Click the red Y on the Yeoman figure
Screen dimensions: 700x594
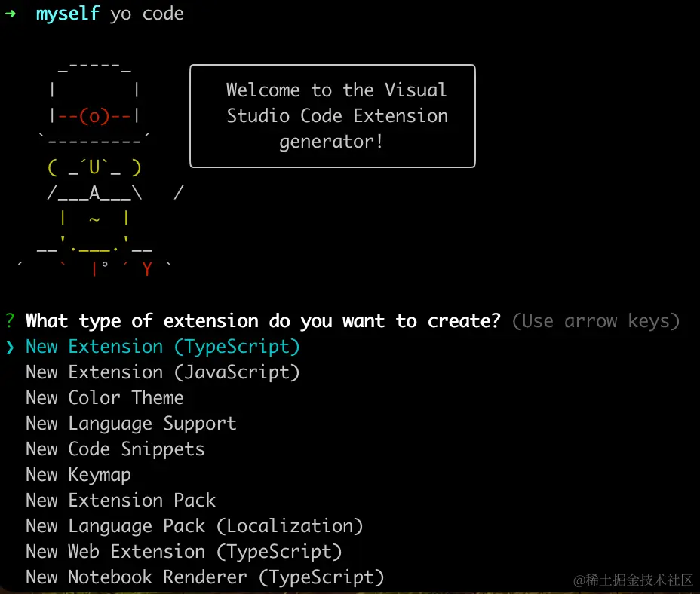(147, 269)
